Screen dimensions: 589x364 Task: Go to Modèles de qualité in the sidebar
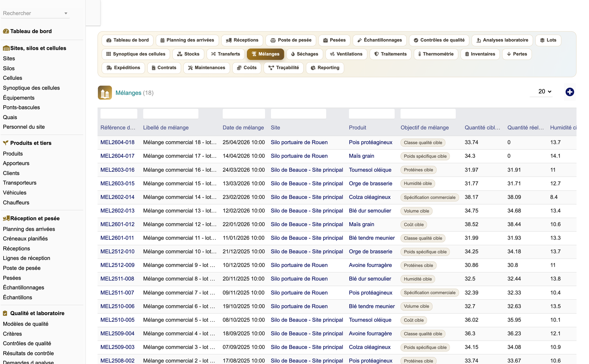(x=26, y=324)
